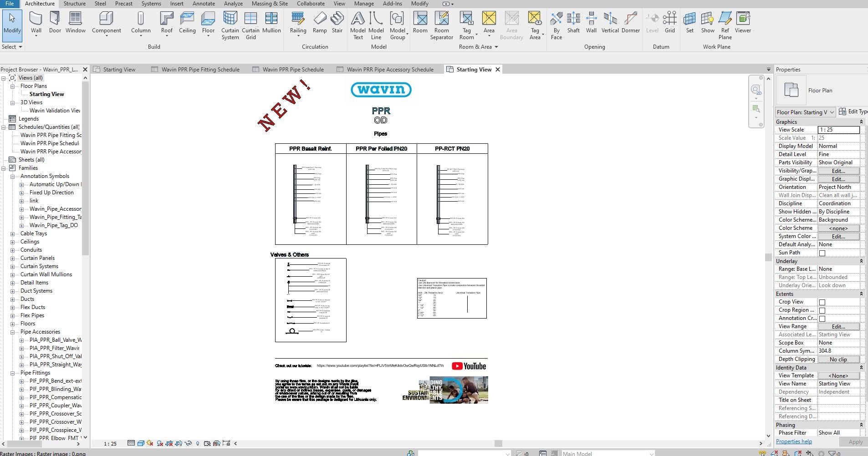Select the Room tool
This screenshot has width=868, height=456.
click(x=420, y=23)
